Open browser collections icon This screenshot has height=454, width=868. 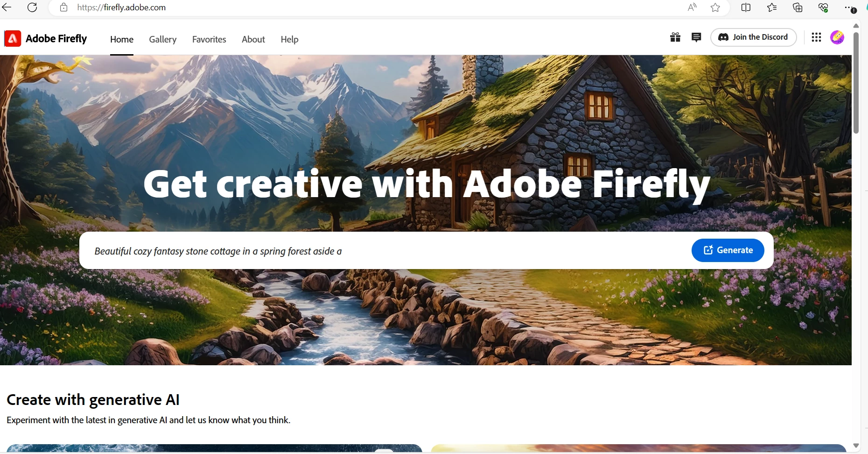pos(798,7)
